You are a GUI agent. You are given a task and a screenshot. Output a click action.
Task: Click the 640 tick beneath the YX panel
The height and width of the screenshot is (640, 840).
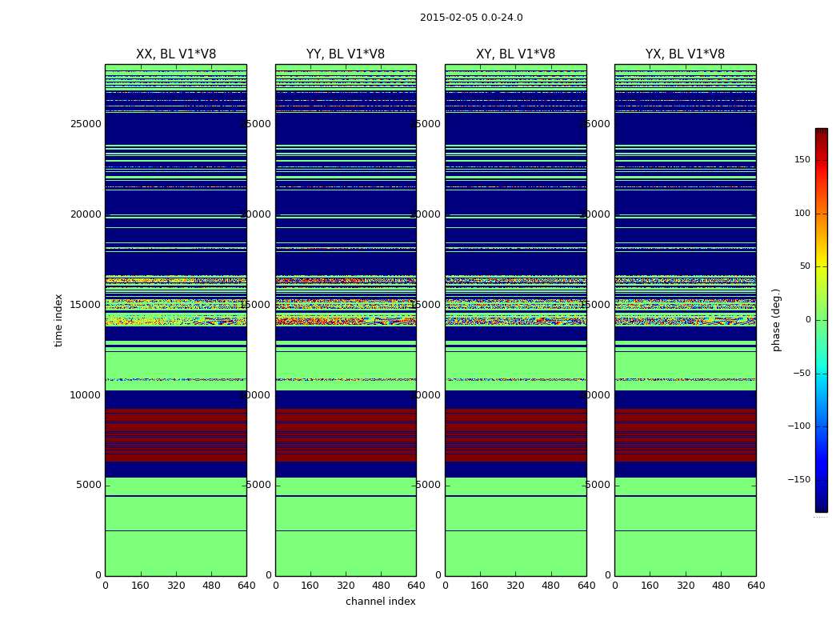(756, 586)
